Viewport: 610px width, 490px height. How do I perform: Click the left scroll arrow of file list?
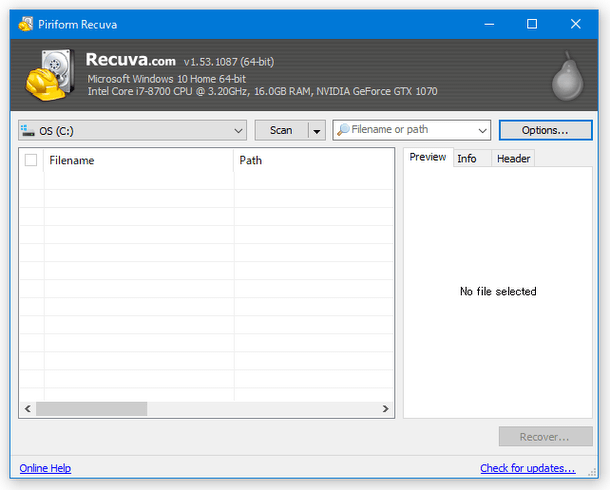28,409
